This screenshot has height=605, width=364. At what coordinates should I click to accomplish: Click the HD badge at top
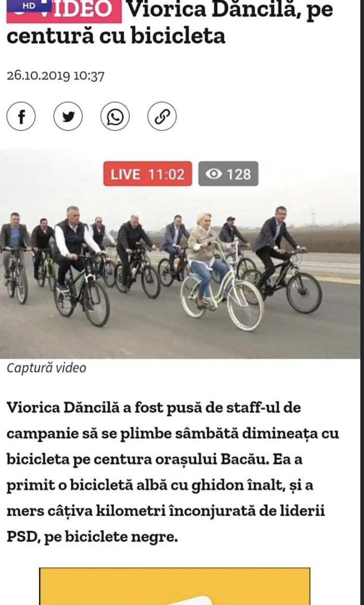pyautogui.click(x=29, y=5)
